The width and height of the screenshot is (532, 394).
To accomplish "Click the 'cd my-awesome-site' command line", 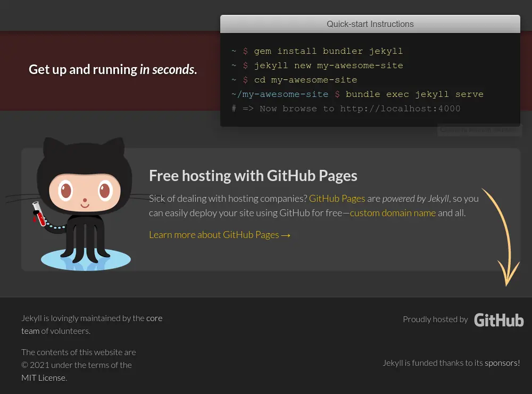I will (x=294, y=80).
